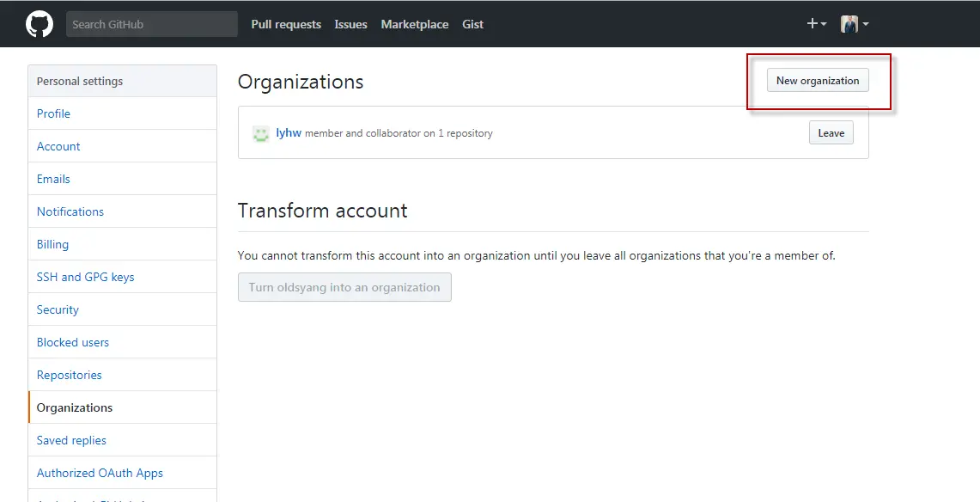980x502 pixels.
Task: Open the lyhw organization link
Action: [289, 132]
